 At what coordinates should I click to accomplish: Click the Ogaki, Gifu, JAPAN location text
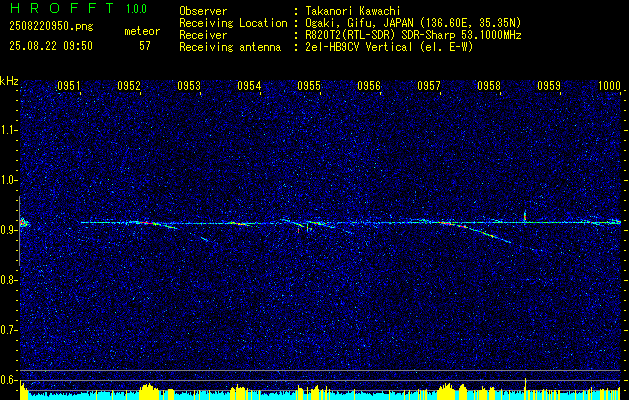tap(413, 23)
